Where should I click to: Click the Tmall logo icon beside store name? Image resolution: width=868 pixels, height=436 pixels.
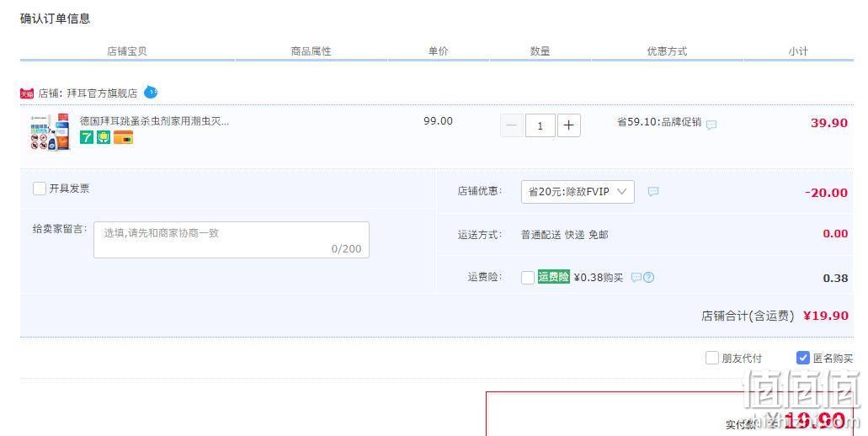coord(27,93)
